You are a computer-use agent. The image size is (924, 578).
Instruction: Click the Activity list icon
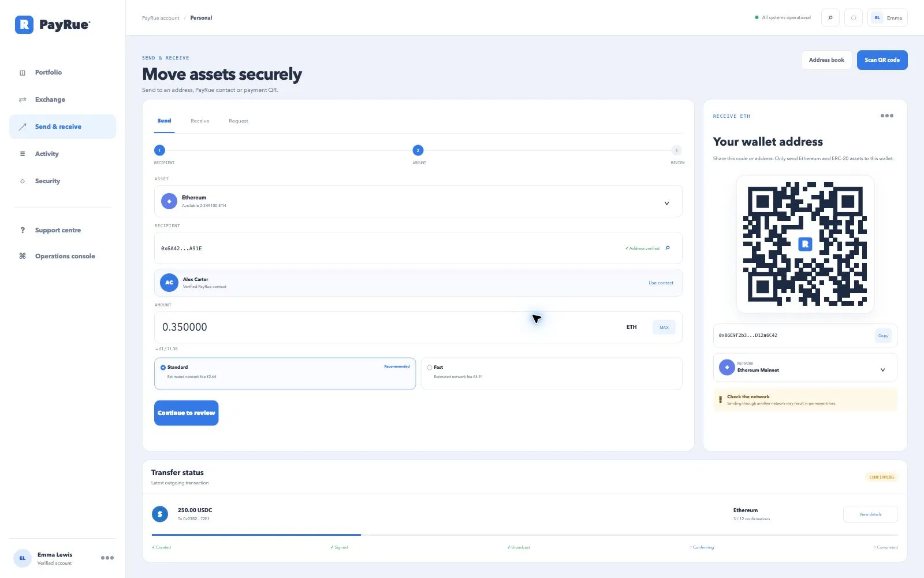pos(23,154)
